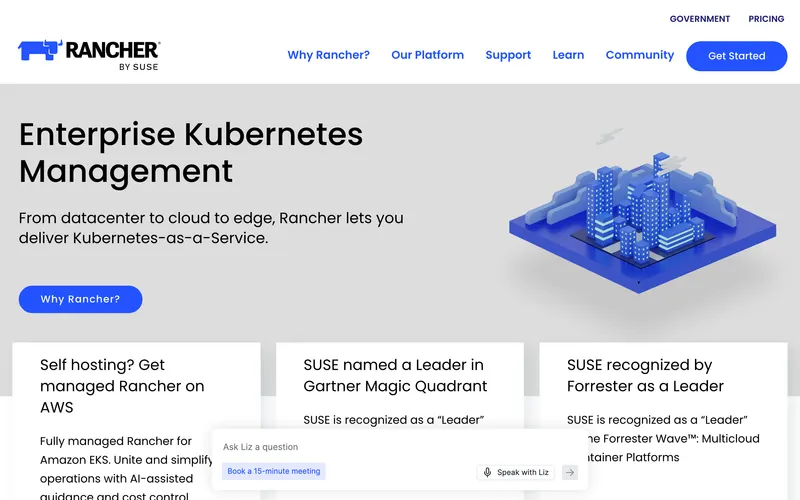Open the Why Rancher? menu
Image resolution: width=800 pixels, height=500 pixels.
click(328, 55)
